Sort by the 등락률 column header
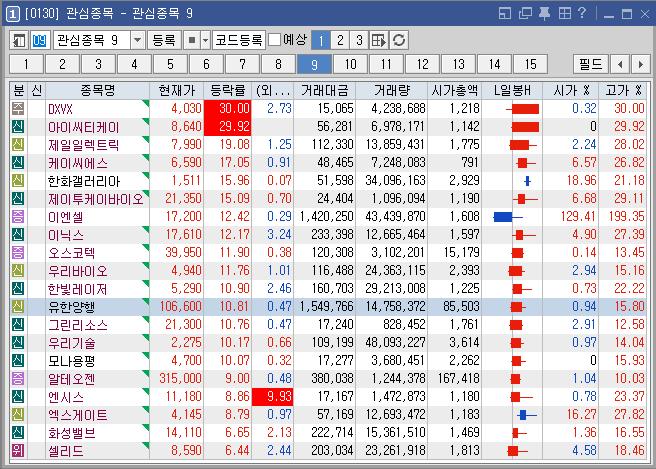 click(x=228, y=90)
